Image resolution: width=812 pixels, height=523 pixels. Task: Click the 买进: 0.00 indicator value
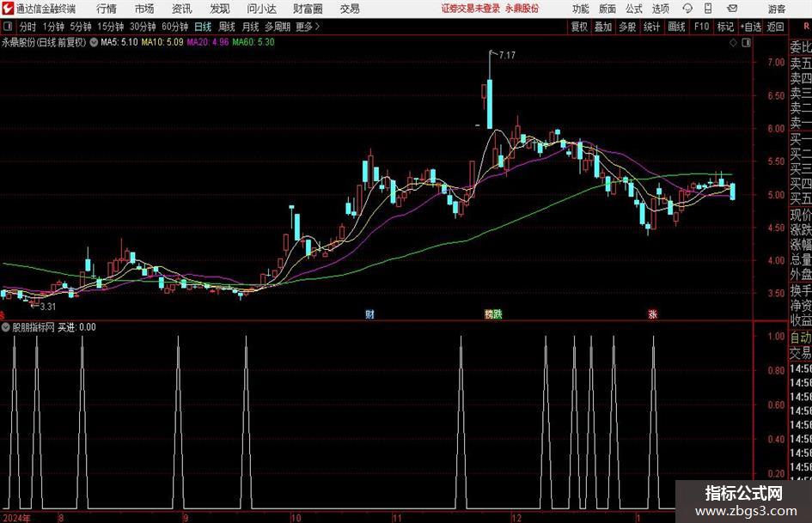coord(76,327)
